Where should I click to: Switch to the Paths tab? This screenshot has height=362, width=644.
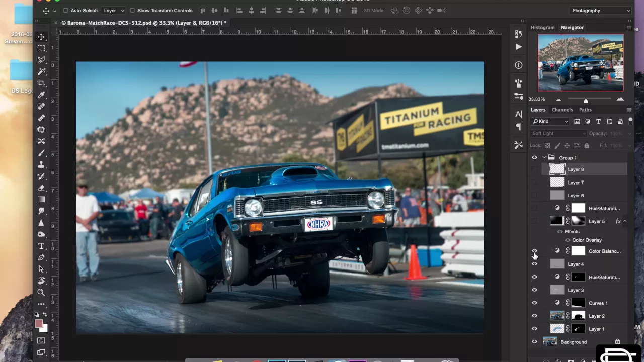tap(585, 110)
